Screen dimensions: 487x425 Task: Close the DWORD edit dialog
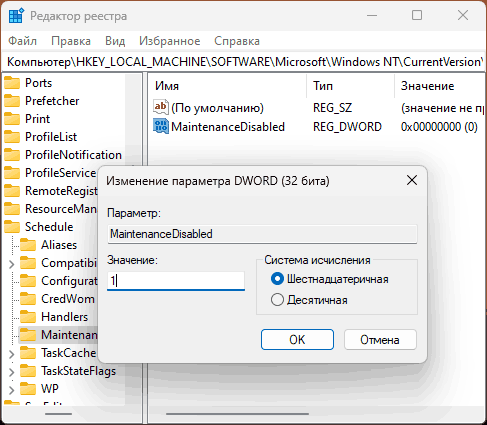point(412,180)
